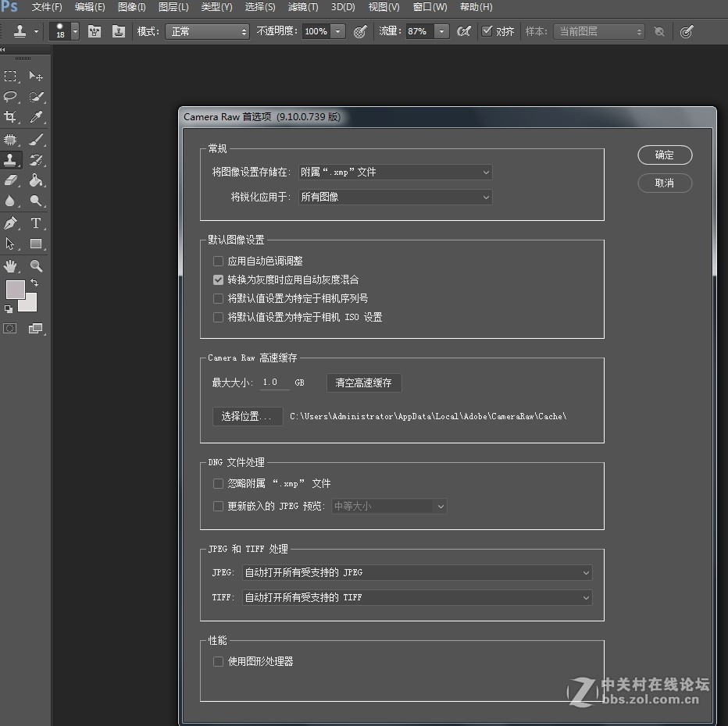Select the History Brush tool
This screenshot has width=728, height=726.
pos(36,160)
